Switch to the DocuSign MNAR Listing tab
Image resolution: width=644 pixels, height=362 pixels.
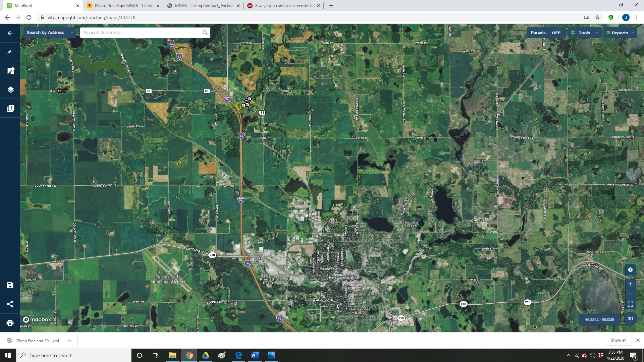click(123, 6)
